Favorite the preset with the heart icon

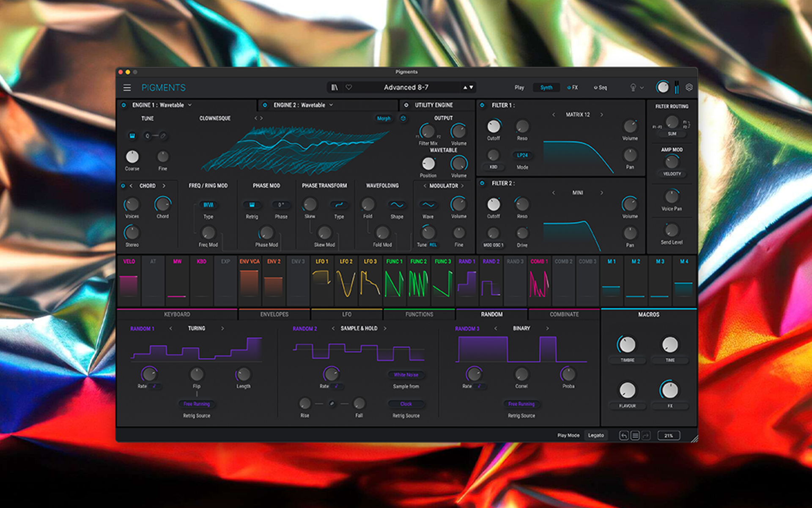click(349, 87)
